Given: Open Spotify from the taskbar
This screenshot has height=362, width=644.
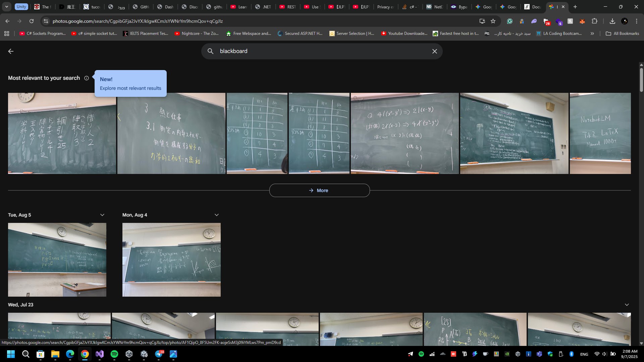Looking at the screenshot, I should pos(114,354).
